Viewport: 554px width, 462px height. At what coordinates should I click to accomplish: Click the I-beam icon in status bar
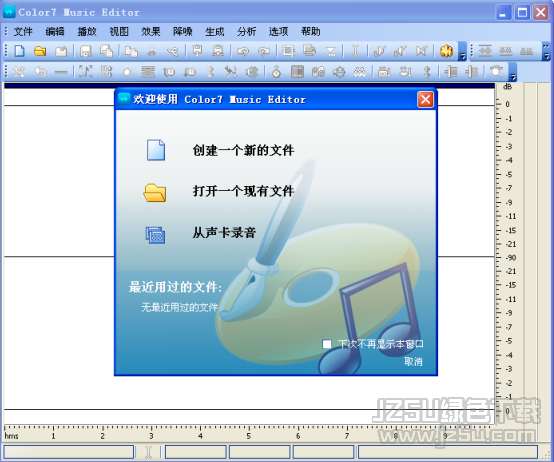148,452
